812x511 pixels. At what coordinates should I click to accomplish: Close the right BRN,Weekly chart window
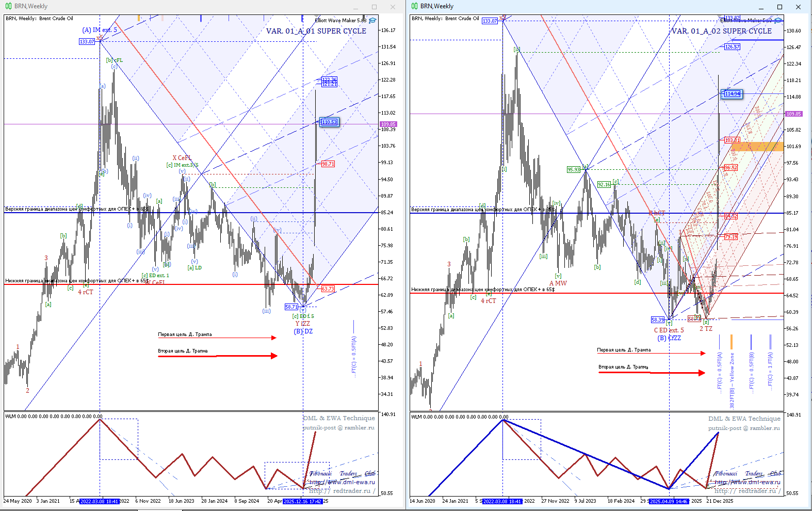tap(798, 7)
